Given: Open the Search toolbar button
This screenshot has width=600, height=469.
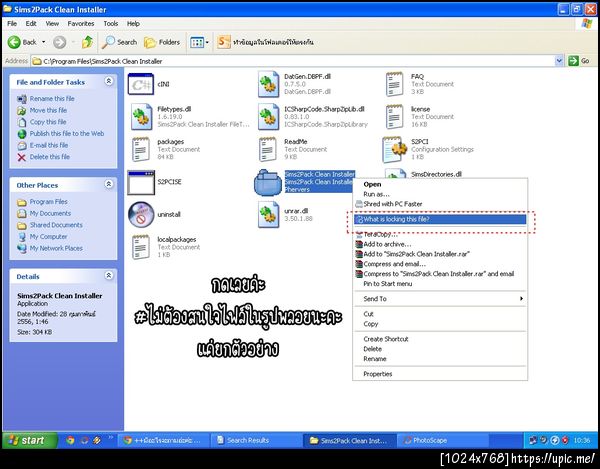Looking at the screenshot, I should point(119,42).
